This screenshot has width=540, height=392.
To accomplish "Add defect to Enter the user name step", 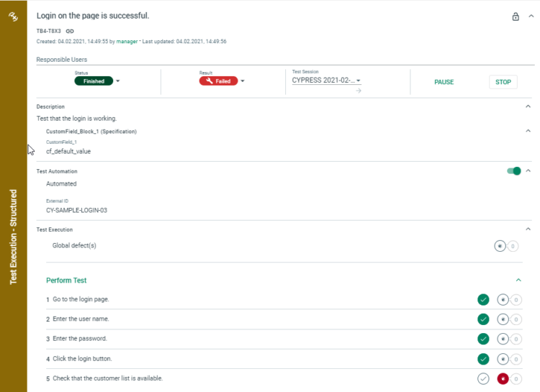I will pos(503,319).
